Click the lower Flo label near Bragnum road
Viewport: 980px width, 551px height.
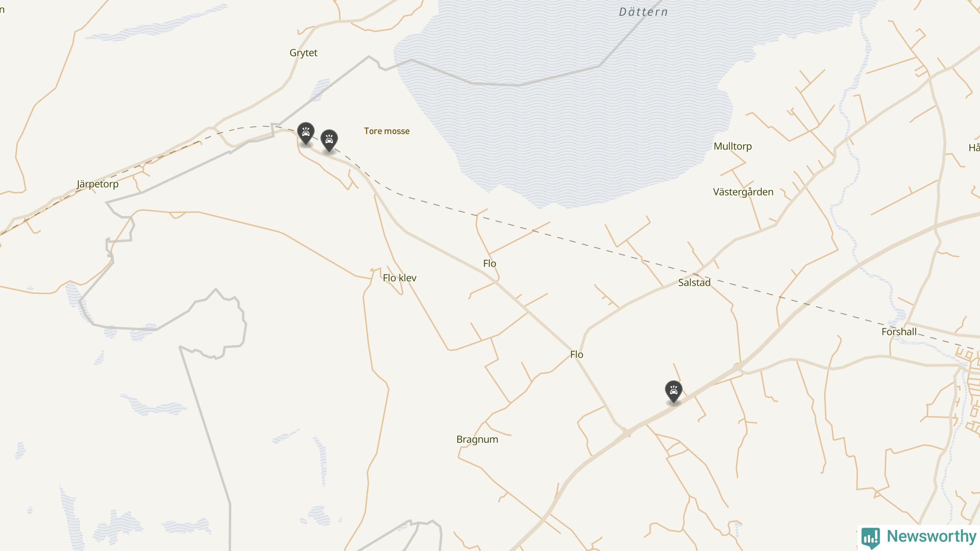point(577,354)
